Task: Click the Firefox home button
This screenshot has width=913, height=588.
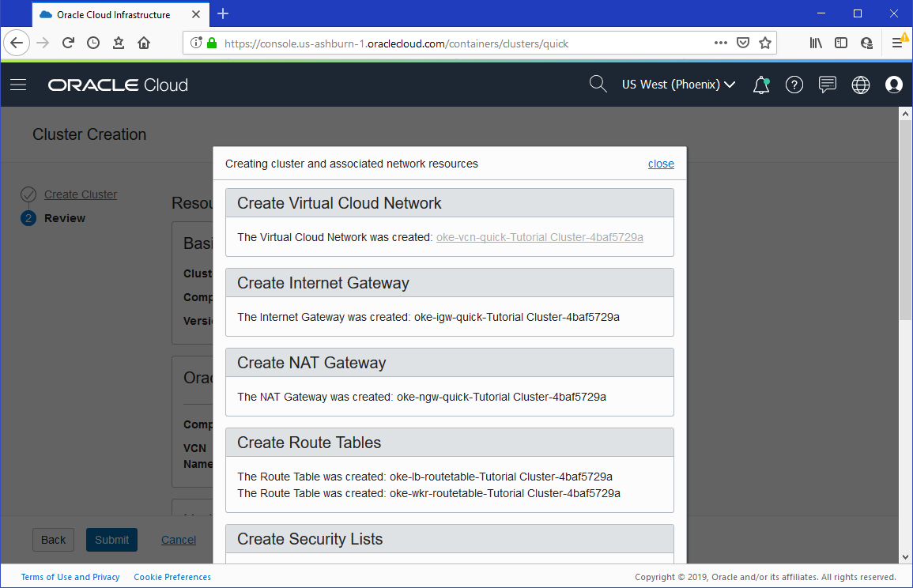Action: click(144, 43)
